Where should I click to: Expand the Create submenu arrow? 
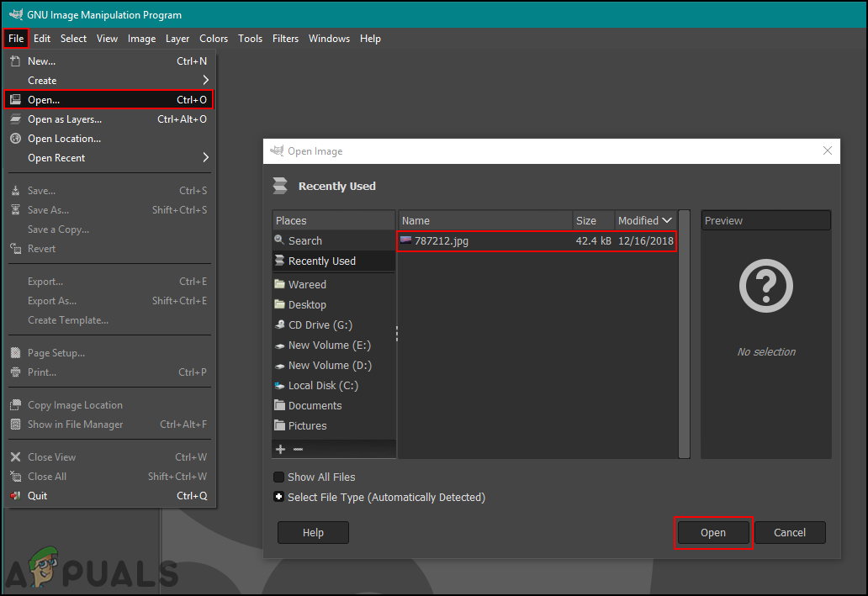point(206,81)
